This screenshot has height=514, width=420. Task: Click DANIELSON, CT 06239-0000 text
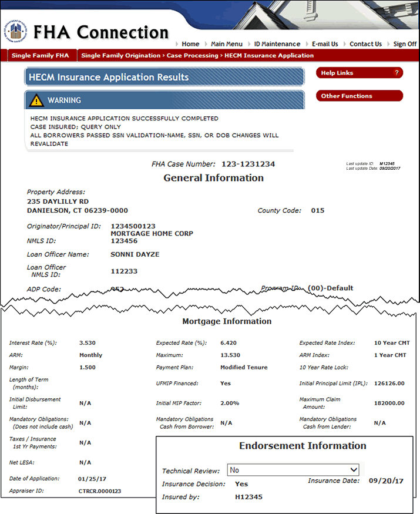coord(78,210)
